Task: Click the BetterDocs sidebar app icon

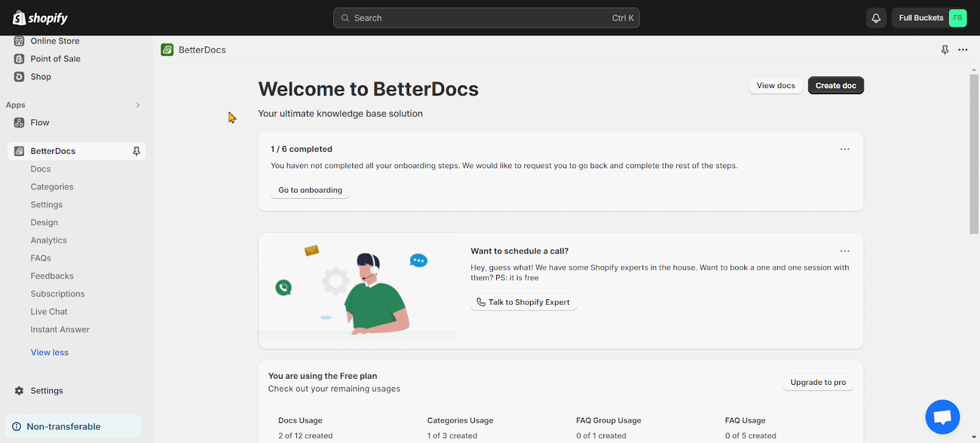Action: (19, 151)
